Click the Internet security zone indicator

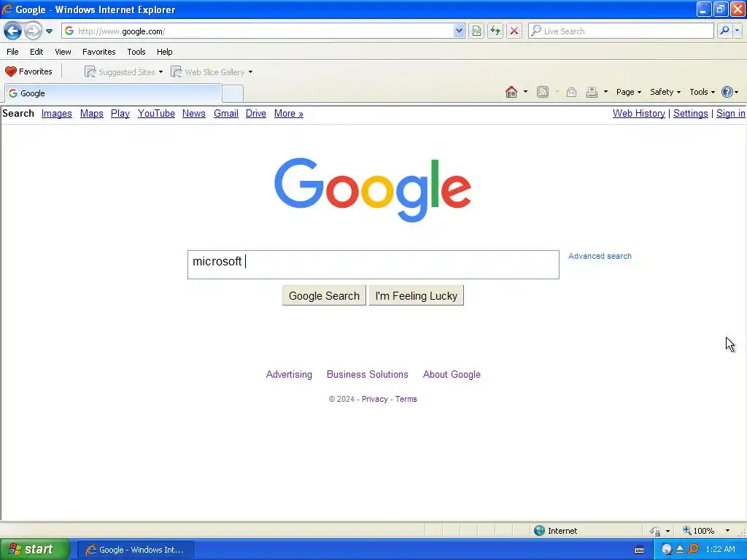click(555, 531)
